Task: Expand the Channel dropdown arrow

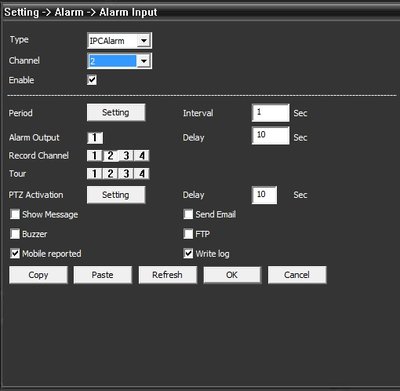Action: 144,61
